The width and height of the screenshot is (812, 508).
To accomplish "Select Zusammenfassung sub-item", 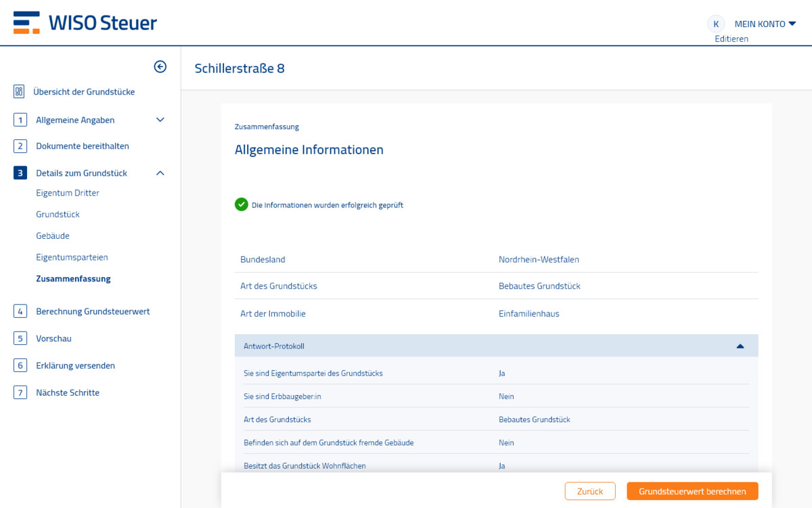I will 73,279.
